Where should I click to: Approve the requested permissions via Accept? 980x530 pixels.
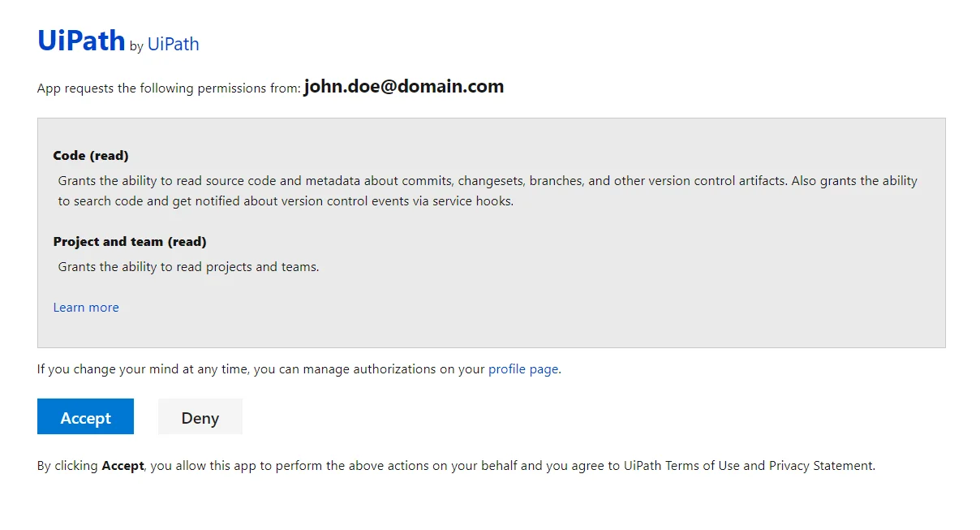pos(85,417)
